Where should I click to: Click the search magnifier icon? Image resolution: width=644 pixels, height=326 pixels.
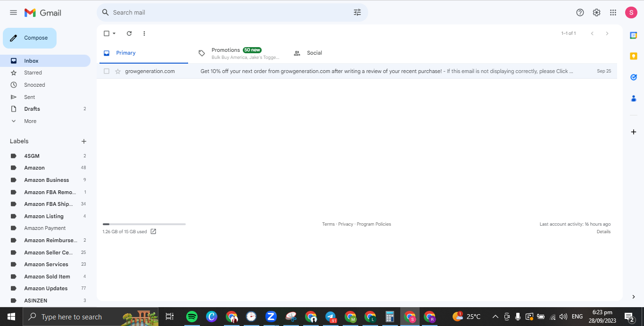106,13
